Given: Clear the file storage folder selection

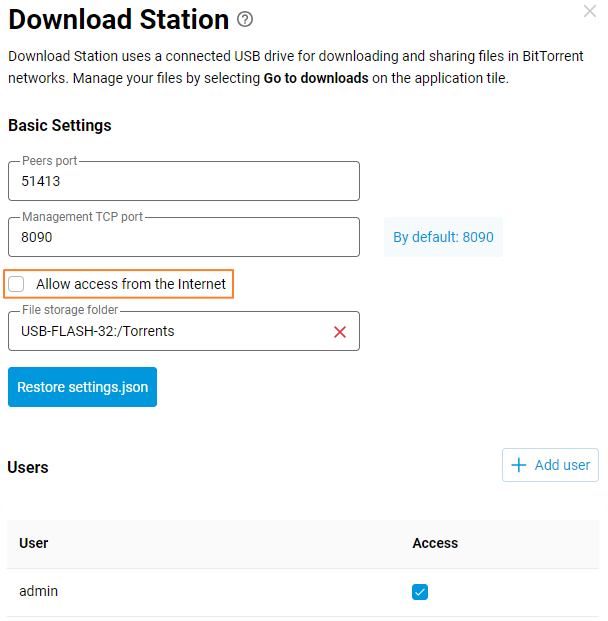Looking at the screenshot, I should (x=340, y=332).
